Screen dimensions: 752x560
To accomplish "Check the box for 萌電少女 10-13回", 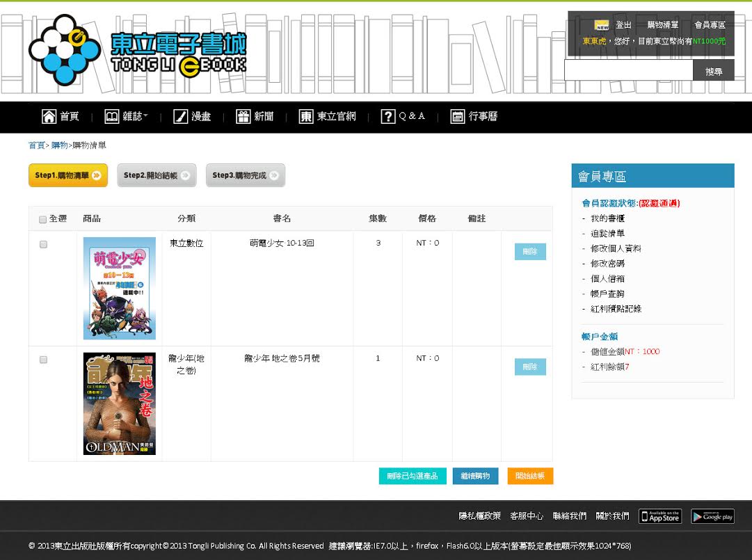I will click(43, 244).
